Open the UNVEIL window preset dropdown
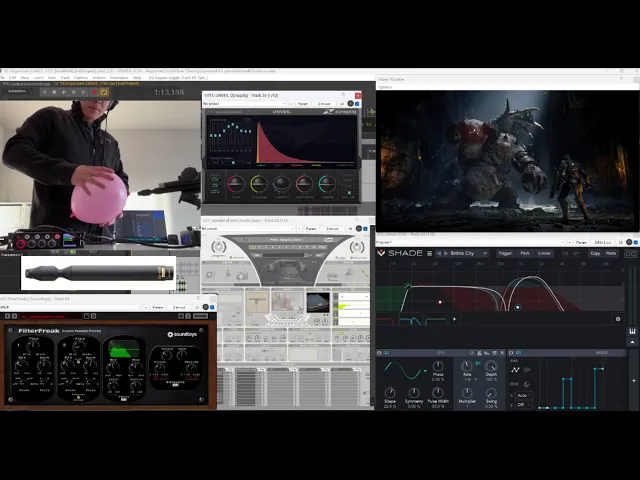Screen dimensions: 640x480 pos(244,104)
